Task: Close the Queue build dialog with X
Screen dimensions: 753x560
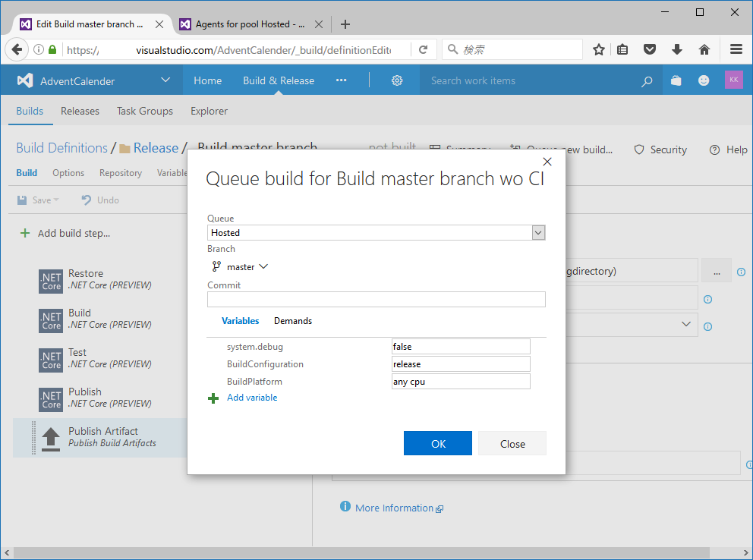Action: 547,162
